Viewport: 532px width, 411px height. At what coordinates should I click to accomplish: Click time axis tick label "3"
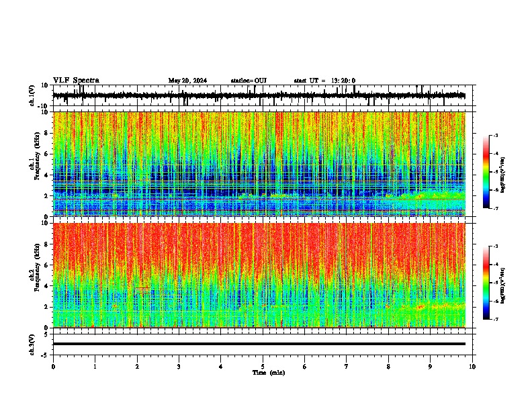pyautogui.click(x=179, y=367)
